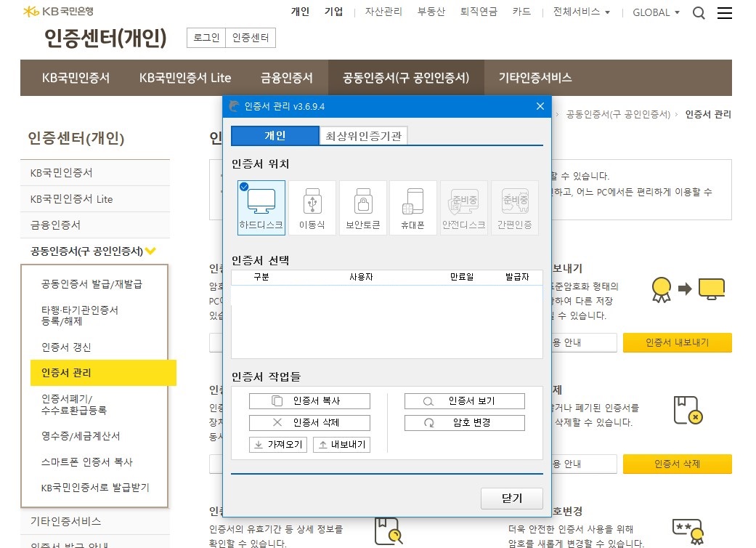The height and width of the screenshot is (548, 756).
Task: Click the certificate-to-monitor export illustration icon
Action: point(688,289)
